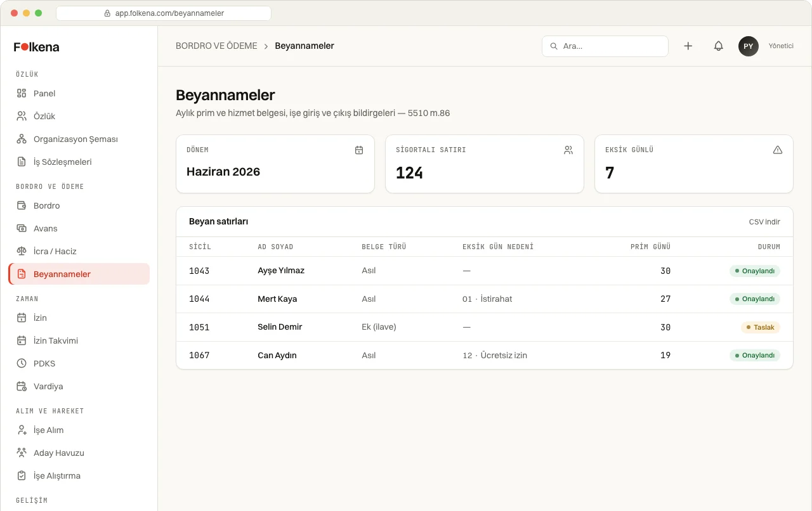This screenshot has width=812, height=511.
Task: Click prim günü value 19
Action: (x=665, y=355)
